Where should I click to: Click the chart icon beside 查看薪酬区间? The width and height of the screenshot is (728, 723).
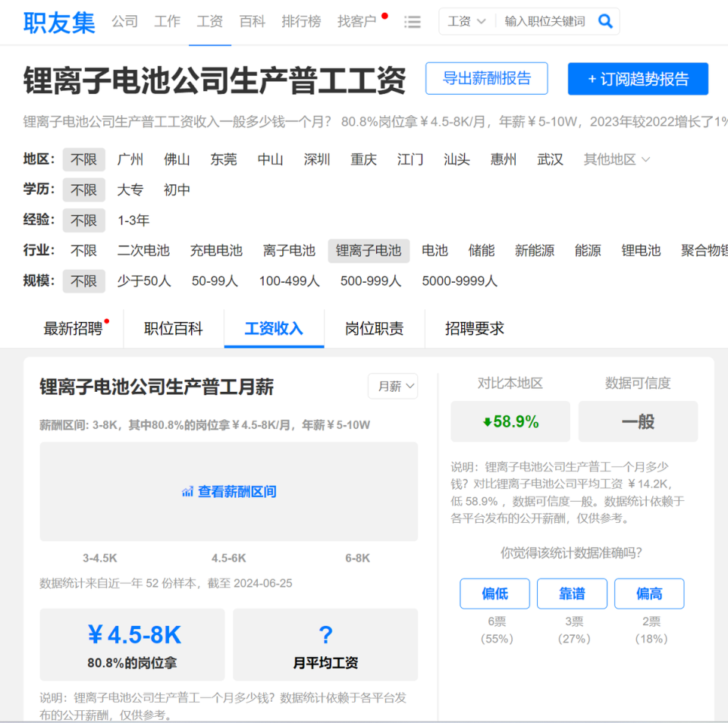(x=187, y=491)
